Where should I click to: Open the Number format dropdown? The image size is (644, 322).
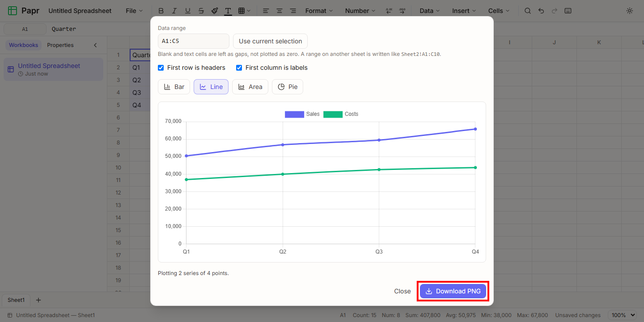[x=360, y=11]
